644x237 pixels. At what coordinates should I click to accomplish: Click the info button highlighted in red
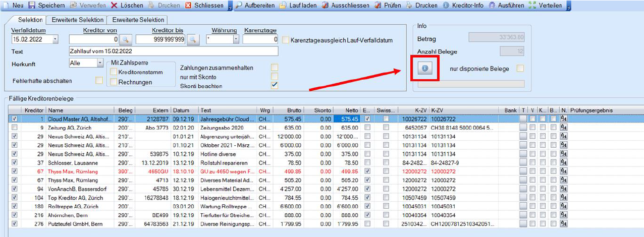(x=424, y=69)
